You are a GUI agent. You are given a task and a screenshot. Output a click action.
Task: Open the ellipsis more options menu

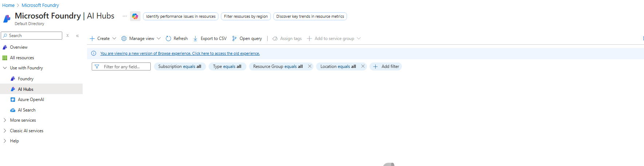[125, 16]
